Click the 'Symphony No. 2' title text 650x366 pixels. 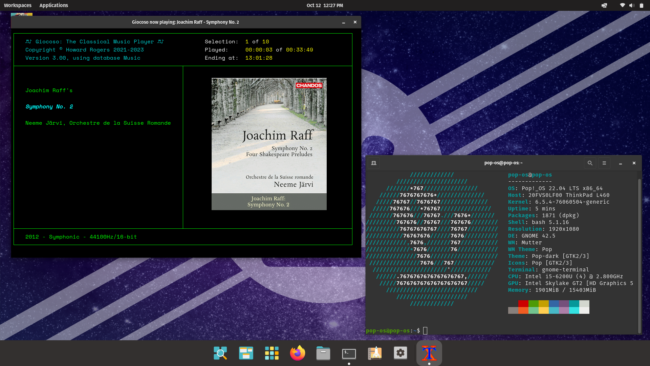(49, 107)
